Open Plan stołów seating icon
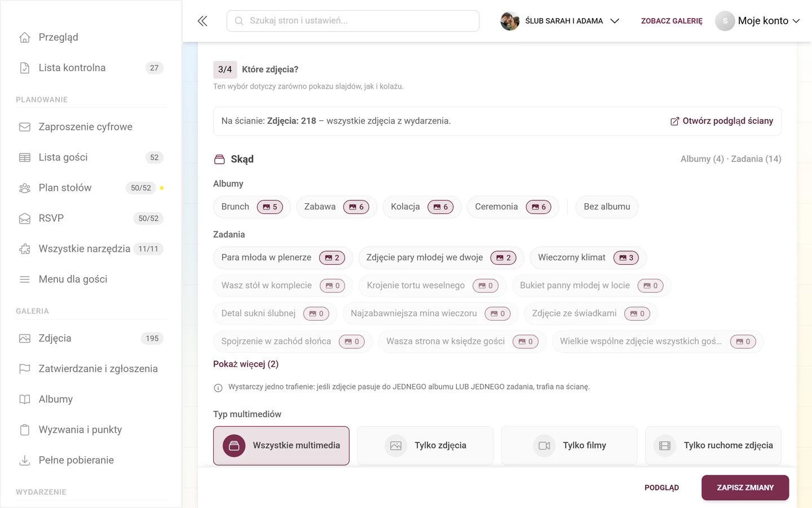This screenshot has height=508, width=812. point(25,188)
